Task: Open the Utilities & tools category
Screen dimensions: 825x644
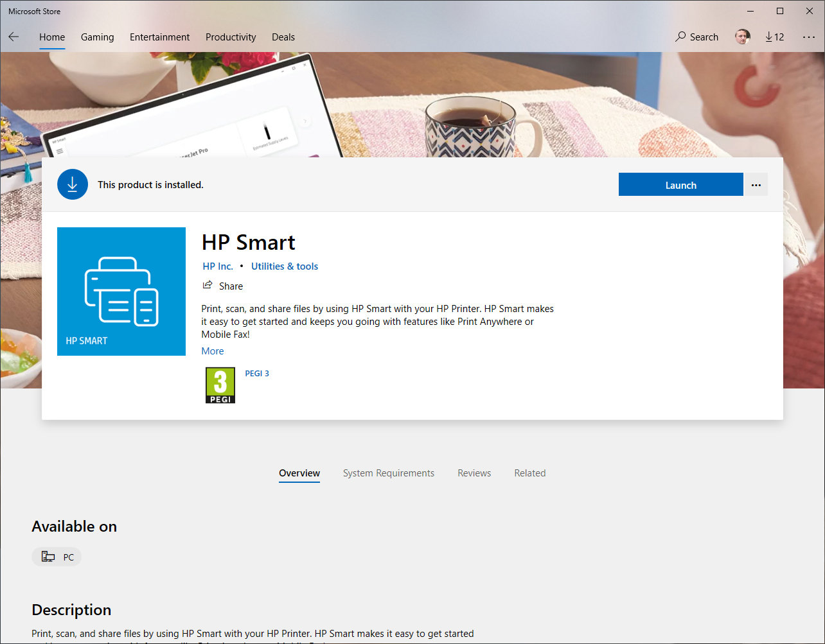Action: coord(285,266)
